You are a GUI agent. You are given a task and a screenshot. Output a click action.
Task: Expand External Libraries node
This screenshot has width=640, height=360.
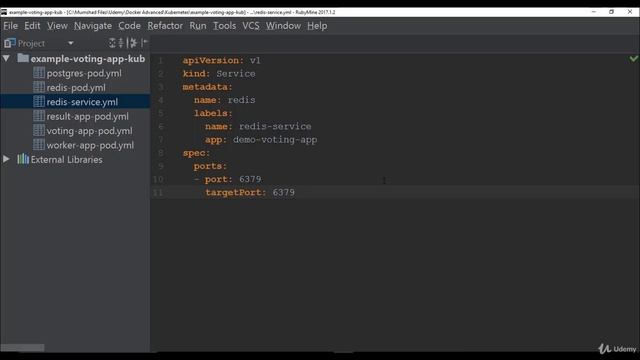6,159
